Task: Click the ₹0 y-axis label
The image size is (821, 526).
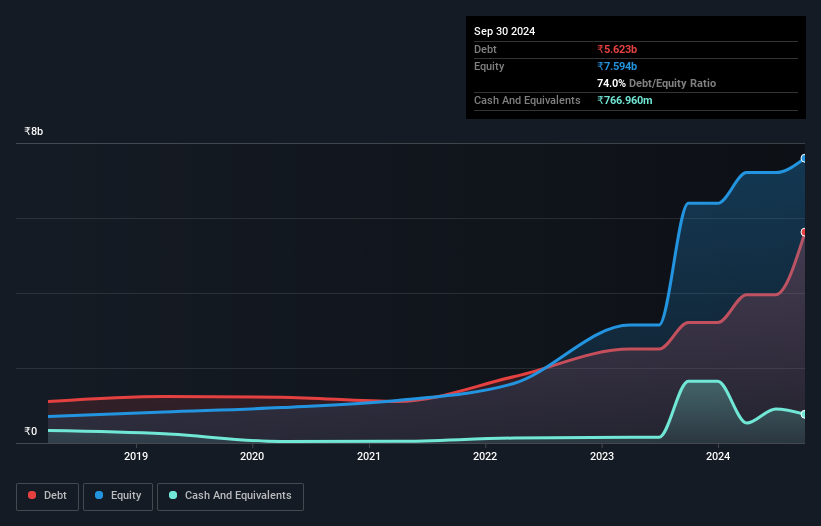Action: point(31,431)
